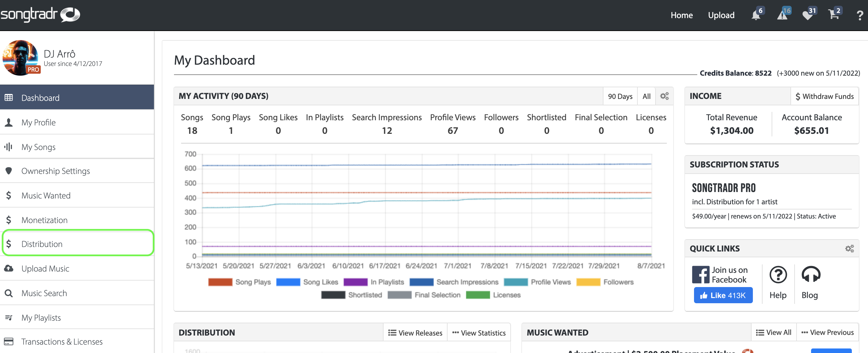
Task: Click Home in top navigation
Action: 681,16
